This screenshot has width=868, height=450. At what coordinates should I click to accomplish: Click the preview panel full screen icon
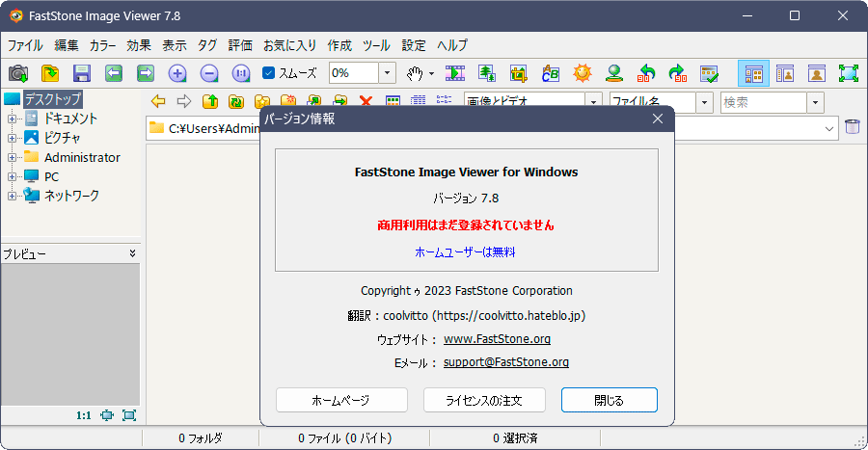click(129, 415)
